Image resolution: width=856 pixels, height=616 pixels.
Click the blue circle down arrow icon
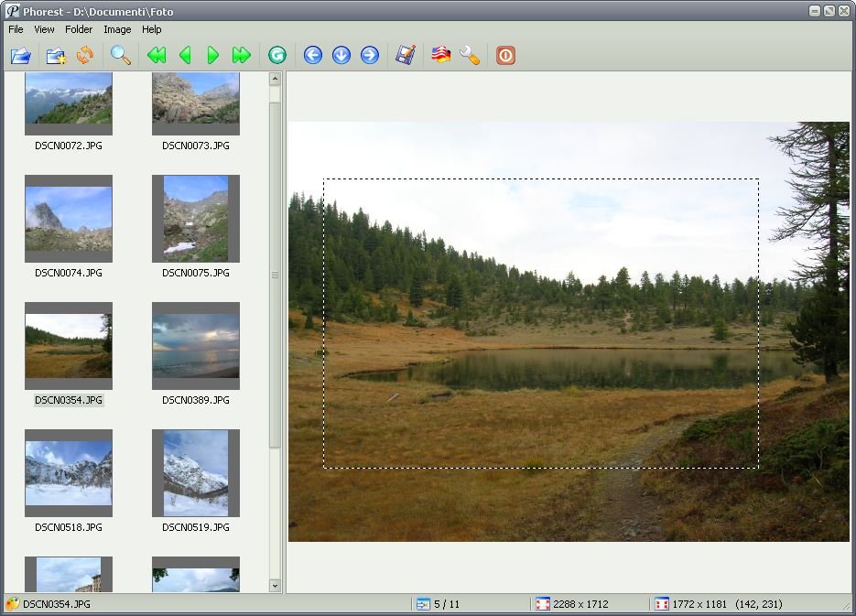pyautogui.click(x=341, y=56)
